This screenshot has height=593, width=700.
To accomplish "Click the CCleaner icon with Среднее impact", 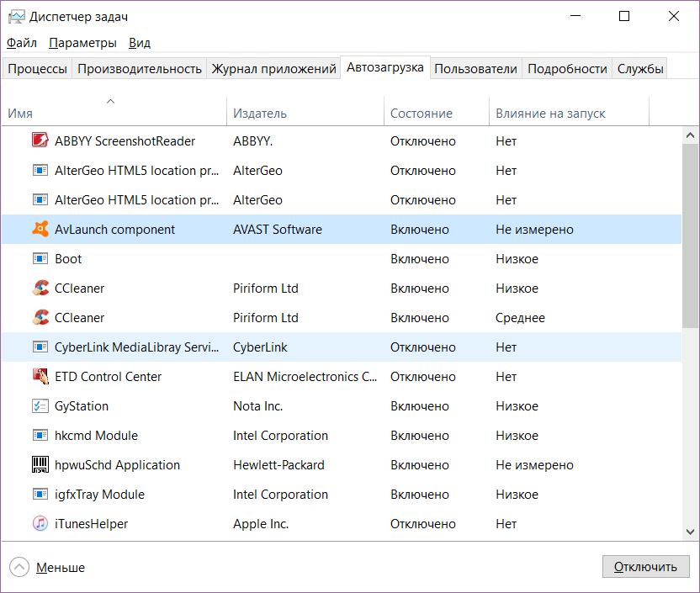I will [x=40, y=317].
